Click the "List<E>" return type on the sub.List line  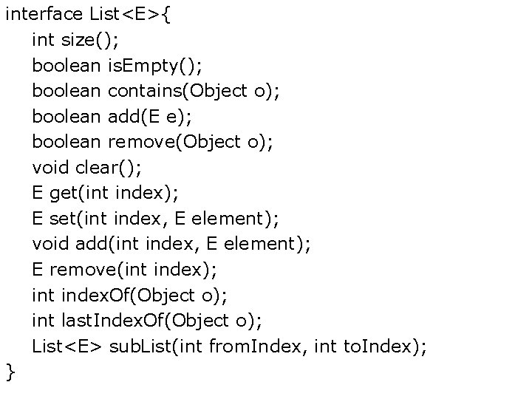click(67, 346)
